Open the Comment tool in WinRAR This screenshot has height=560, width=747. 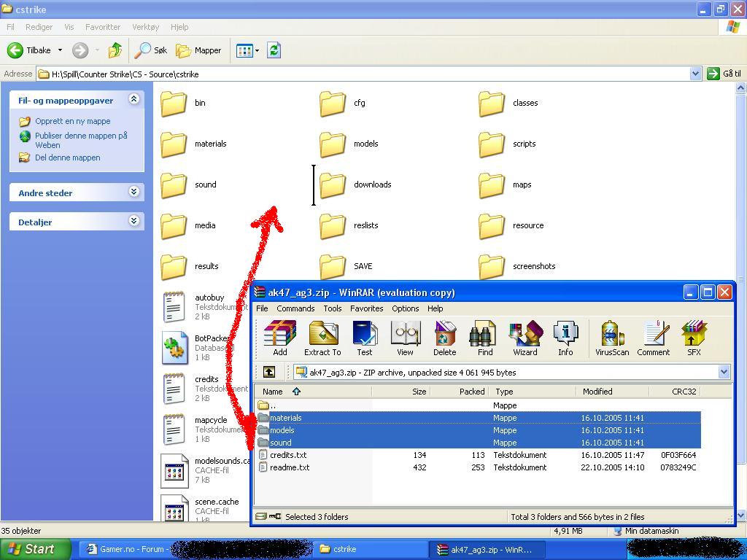coord(654,338)
